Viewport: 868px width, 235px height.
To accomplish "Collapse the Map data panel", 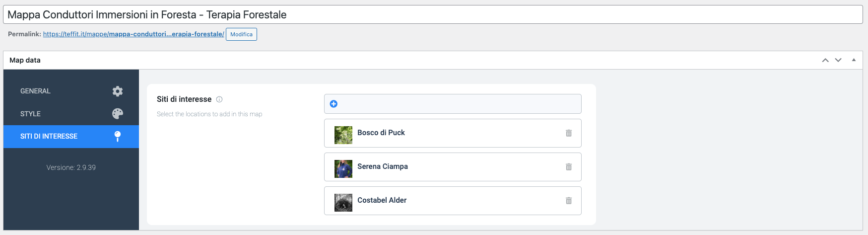I will [x=854, y=60].
